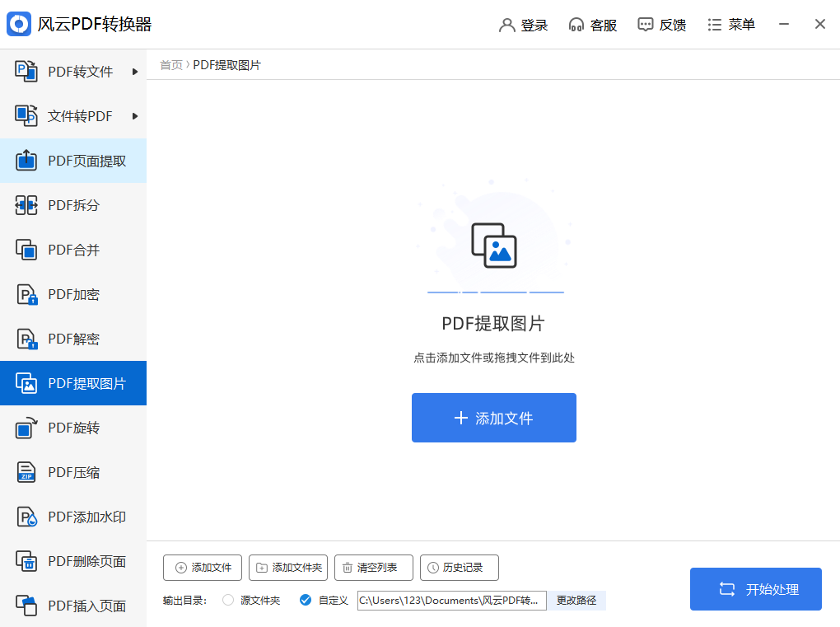Image resolution: width=840 pixels, height=627 pixels.
Task: Expand the PDF转文件 submenu arrow
Action: (x=135, y=72)
